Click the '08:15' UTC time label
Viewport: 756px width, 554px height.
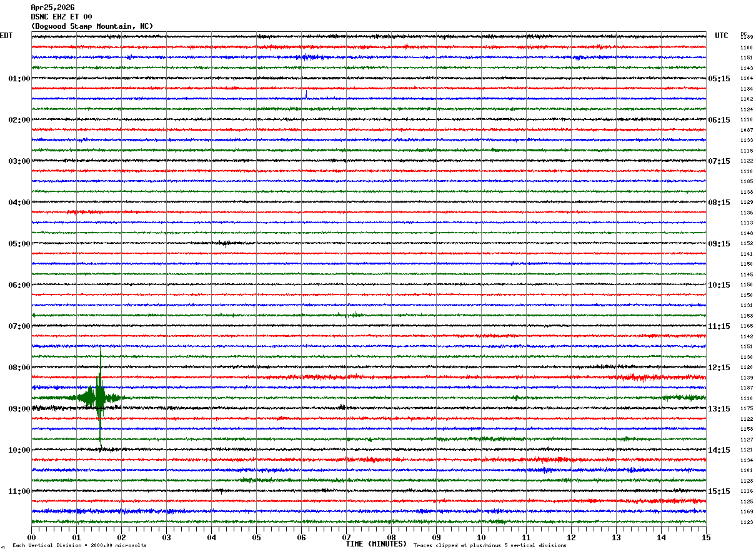pos(719,203)
